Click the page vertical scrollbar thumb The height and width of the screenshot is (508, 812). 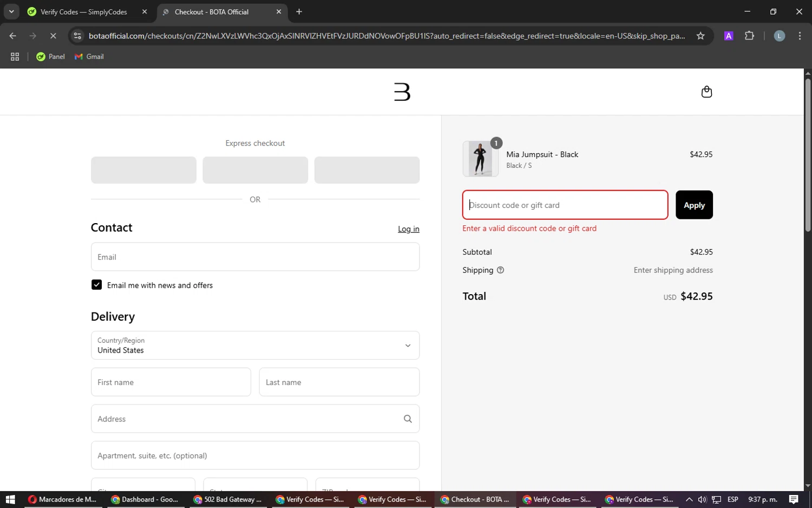[x=808, y=155]
